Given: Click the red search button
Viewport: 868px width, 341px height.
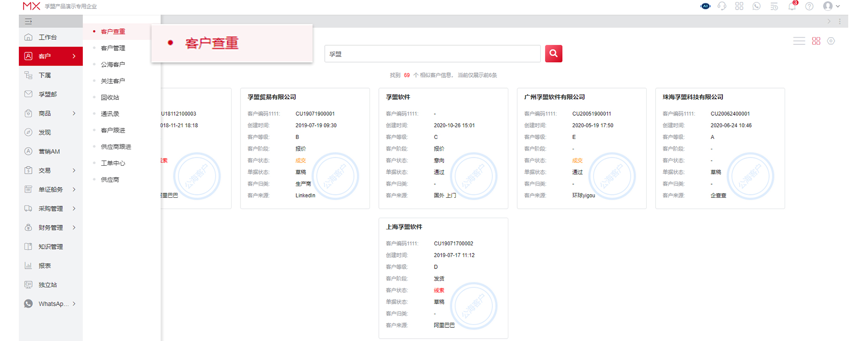Looking at the screenshot, I should 554,53.
